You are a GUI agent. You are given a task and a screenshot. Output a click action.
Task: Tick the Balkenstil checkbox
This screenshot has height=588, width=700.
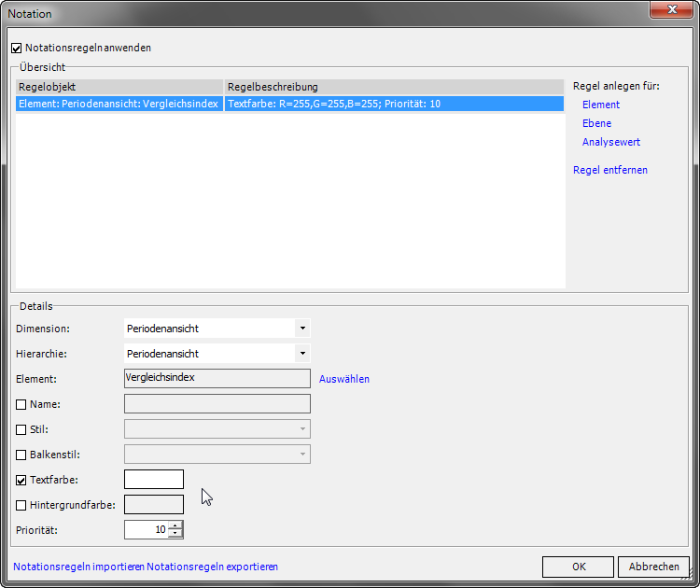coord(21,455)
